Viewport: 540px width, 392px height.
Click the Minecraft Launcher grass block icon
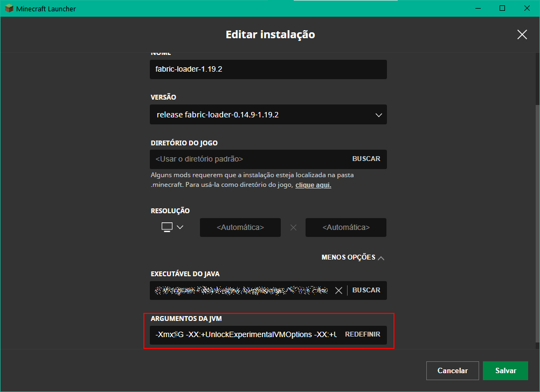tap(9, 8)
